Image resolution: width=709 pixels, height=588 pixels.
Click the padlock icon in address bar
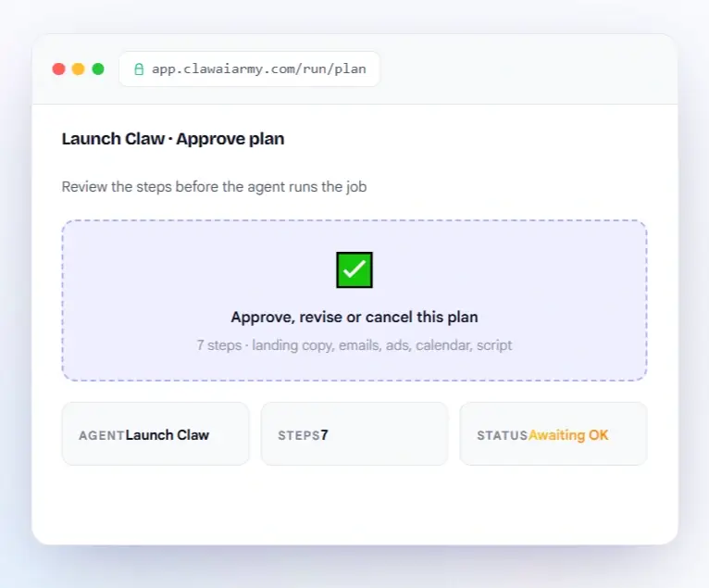(x=139, y=69)
